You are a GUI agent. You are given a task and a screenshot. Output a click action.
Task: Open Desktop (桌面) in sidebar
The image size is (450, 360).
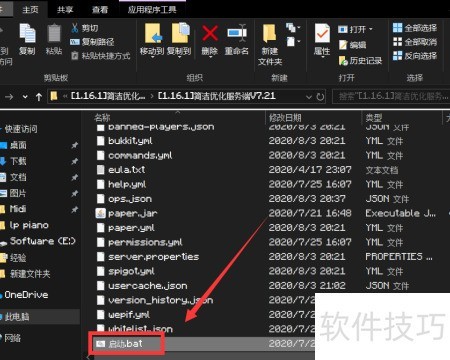[18, 145]
